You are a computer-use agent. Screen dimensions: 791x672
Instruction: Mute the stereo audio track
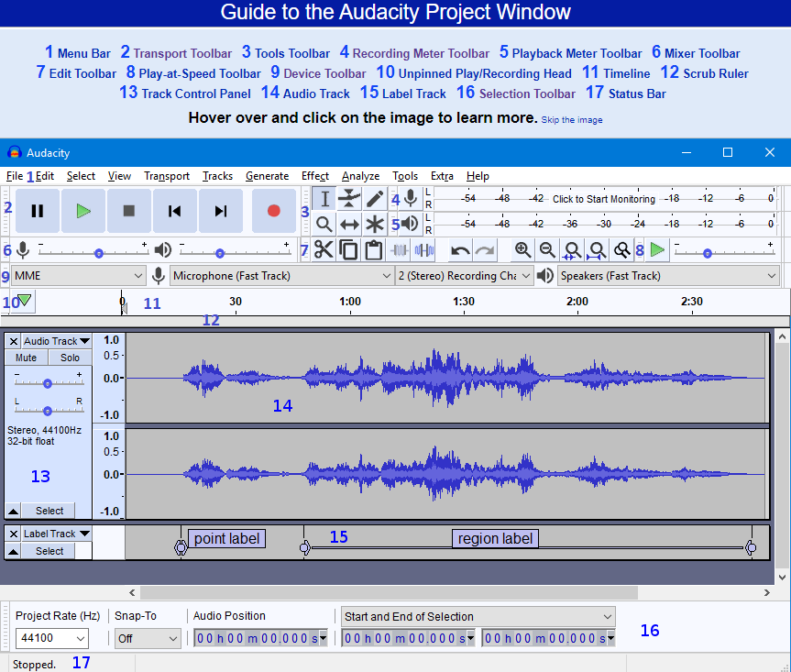(25, 358)
